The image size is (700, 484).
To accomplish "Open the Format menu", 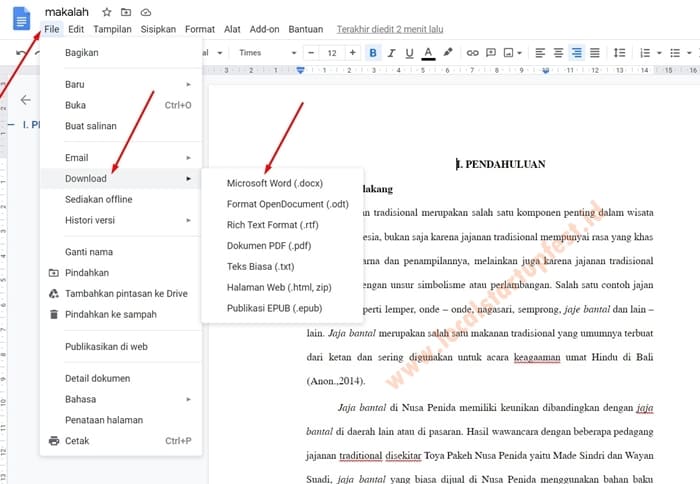I will [200, 29].
